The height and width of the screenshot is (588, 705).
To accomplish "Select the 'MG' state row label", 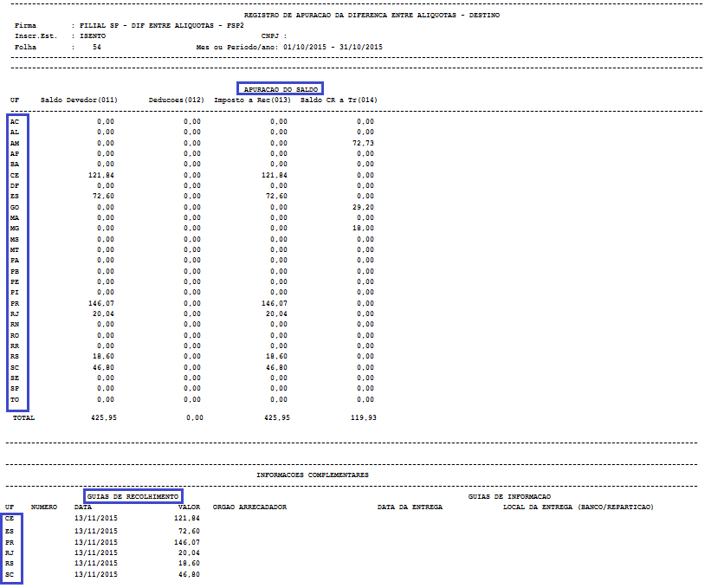I will (15, 229).
